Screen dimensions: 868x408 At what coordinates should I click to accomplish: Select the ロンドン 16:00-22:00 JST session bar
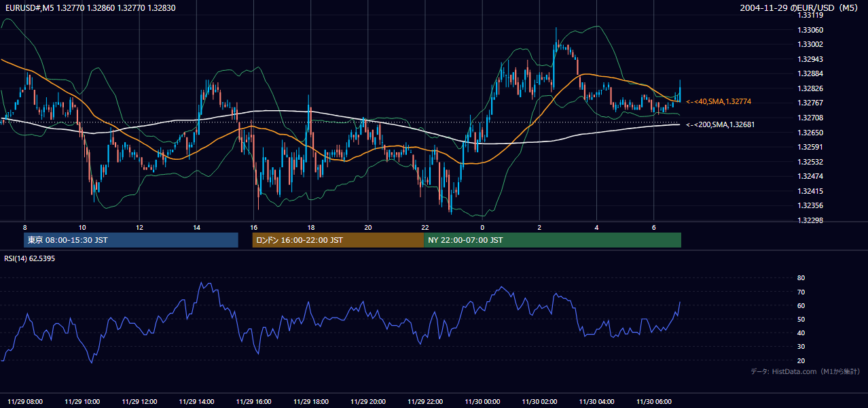pos(338,240)
